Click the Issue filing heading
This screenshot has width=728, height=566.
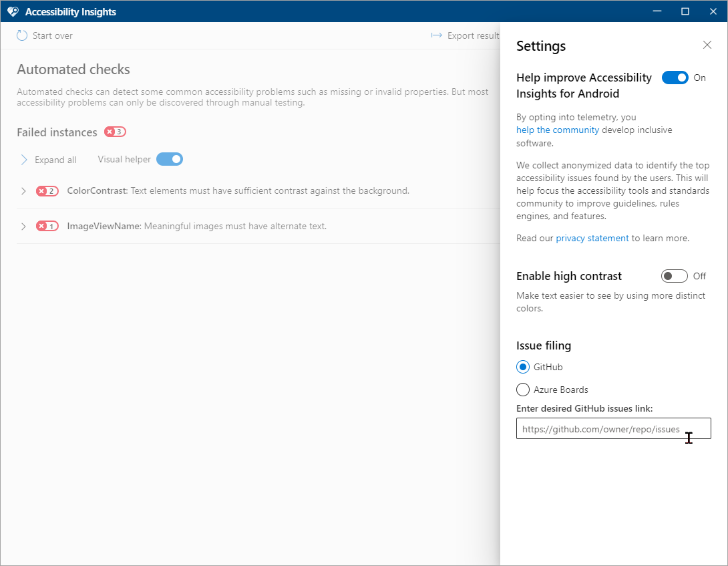coord(544,345)
